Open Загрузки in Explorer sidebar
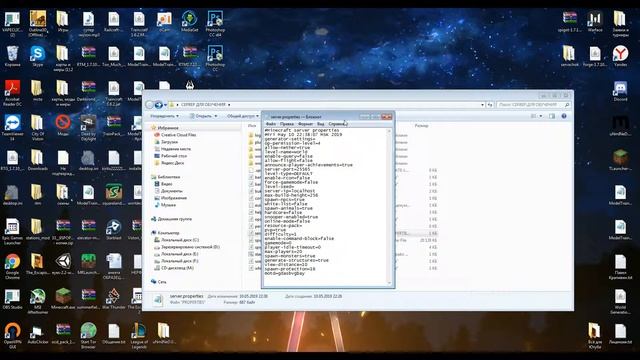This screenshot has width=640, height=360. (169, 142)
